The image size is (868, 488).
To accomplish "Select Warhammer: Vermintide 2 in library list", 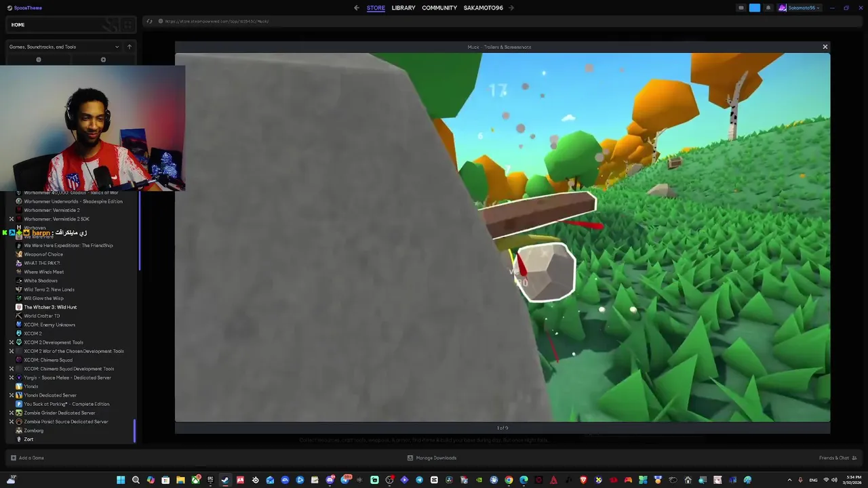I will coord(52,210).
